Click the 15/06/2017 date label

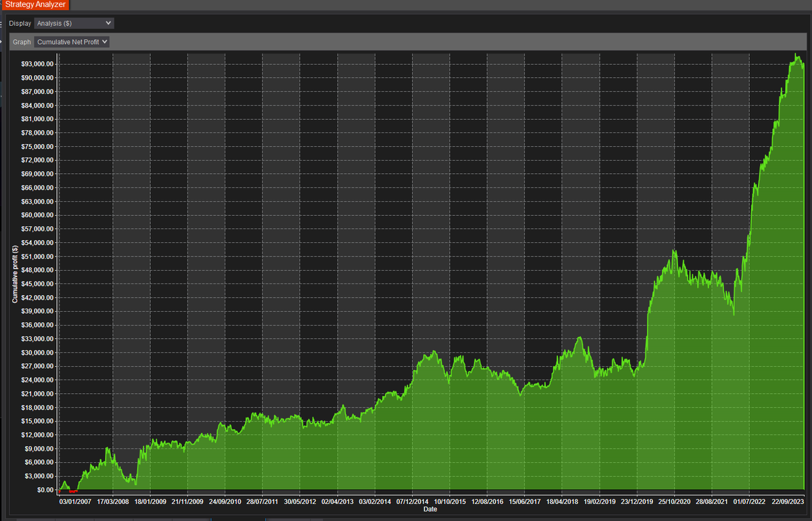[524, 501]
